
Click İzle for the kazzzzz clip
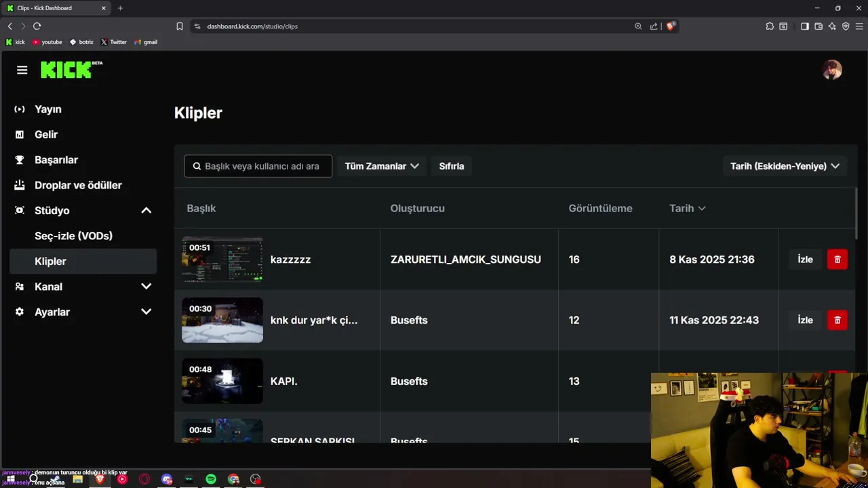pyautogui.click(x=805, y=260)
